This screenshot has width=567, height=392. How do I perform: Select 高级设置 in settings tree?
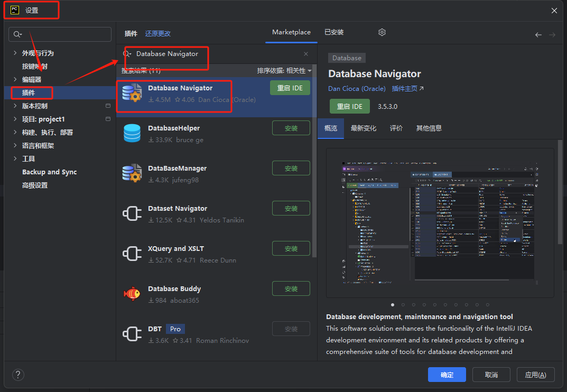pyautogui.click(x=35, y=185)
